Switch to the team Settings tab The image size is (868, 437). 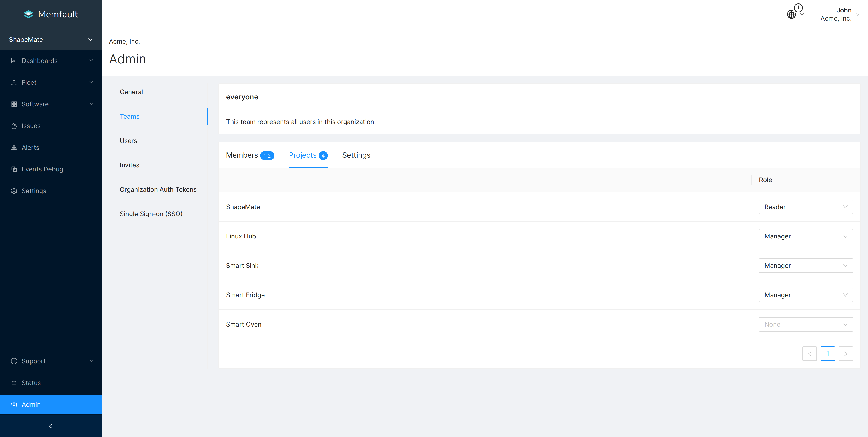tap(356, 155)
